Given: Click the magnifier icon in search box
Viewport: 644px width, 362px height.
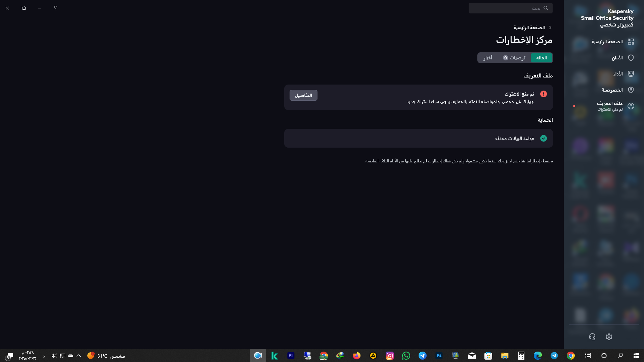Looking at the screenshot, I should (x=546, y=8).
